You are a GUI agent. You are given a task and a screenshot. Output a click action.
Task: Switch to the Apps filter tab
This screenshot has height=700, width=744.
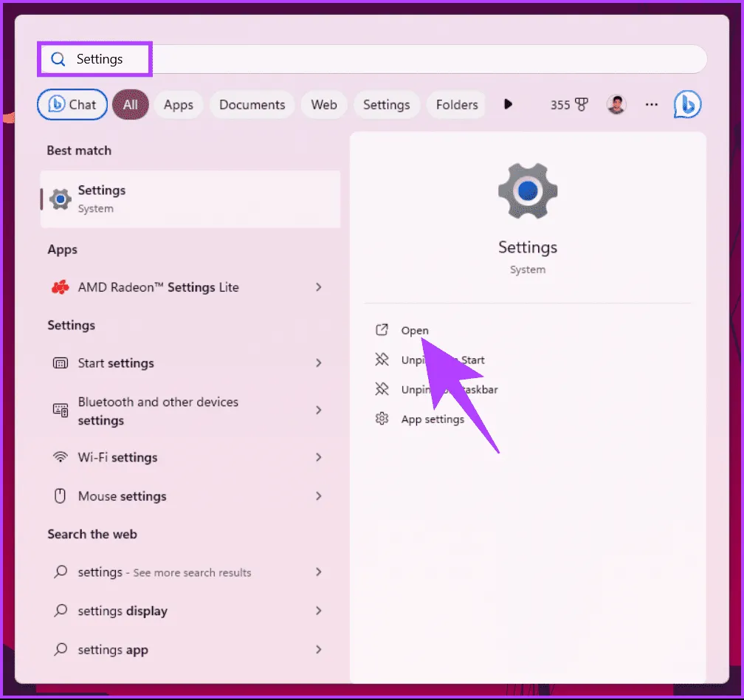178,105
